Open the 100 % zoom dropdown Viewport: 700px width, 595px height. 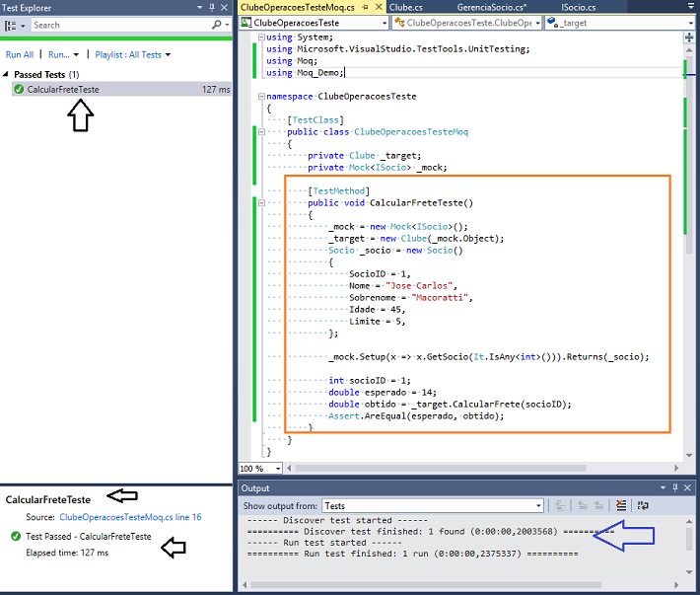tap(278, 469)
